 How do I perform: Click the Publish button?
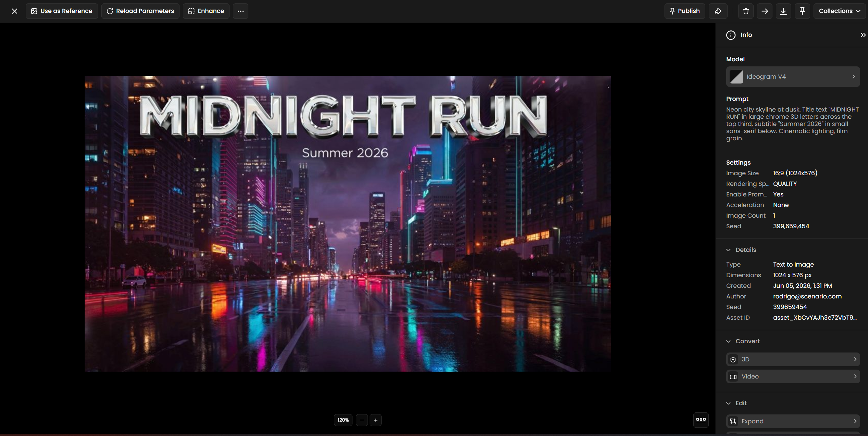click(685, 11)
